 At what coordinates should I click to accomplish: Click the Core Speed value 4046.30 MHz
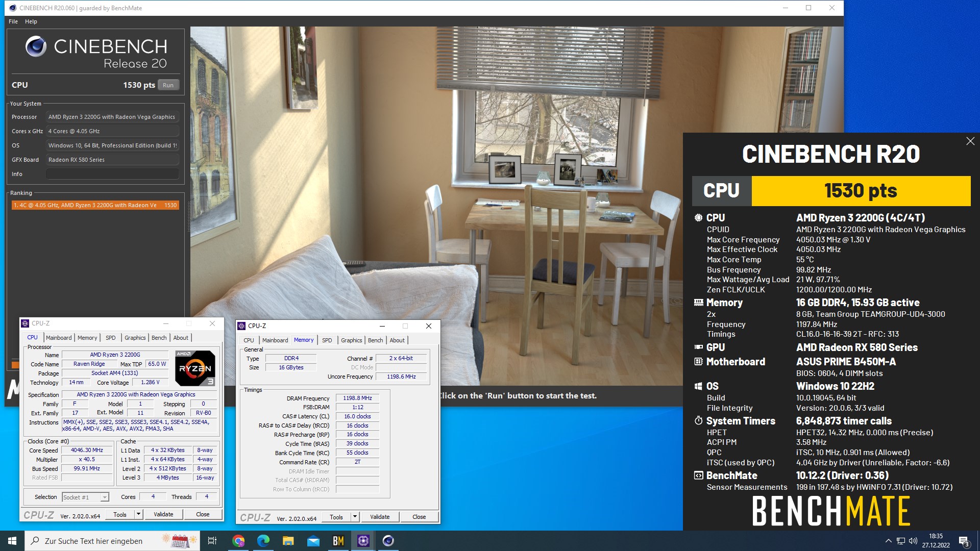[87, 450]
